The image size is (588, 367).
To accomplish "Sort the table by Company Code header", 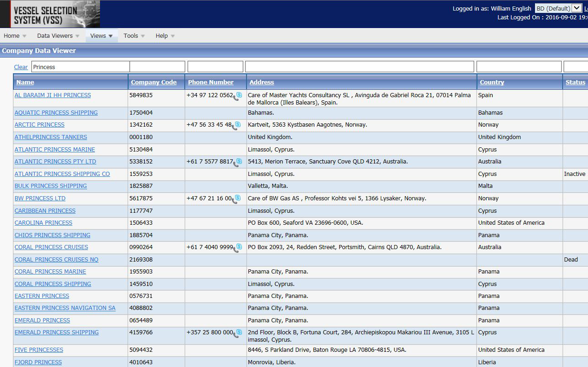I will point(153,82).
